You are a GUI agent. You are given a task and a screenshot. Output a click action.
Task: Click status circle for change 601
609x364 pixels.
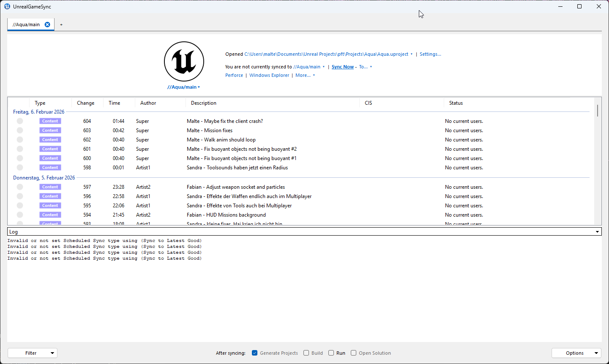[x=20, y=149]
